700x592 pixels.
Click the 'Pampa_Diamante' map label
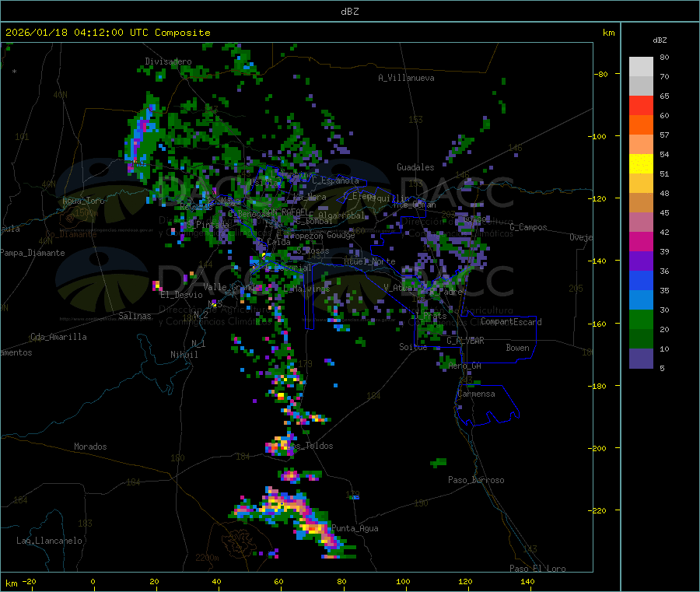click(33, 253)
